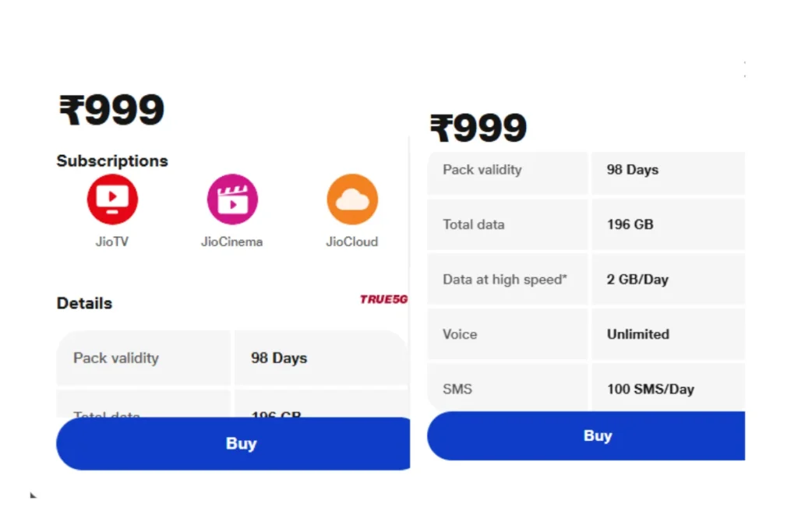Click the TRUE5G logo
798x532 pixels.
pyautogui.click(x=383, y=299)
